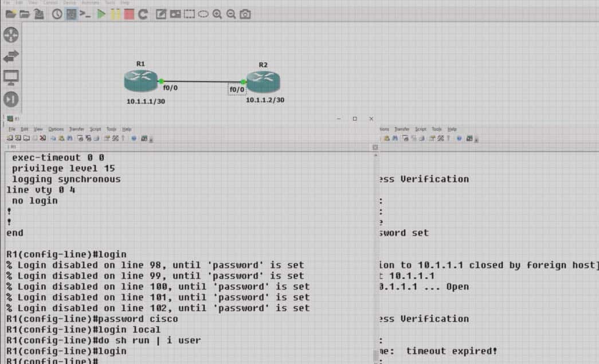Click blue help icon in R1 toolbar

click(x=134, y=138)
